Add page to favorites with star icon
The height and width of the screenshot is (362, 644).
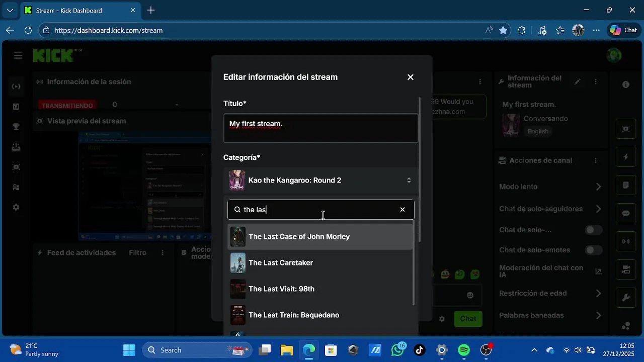coord(503,30)
